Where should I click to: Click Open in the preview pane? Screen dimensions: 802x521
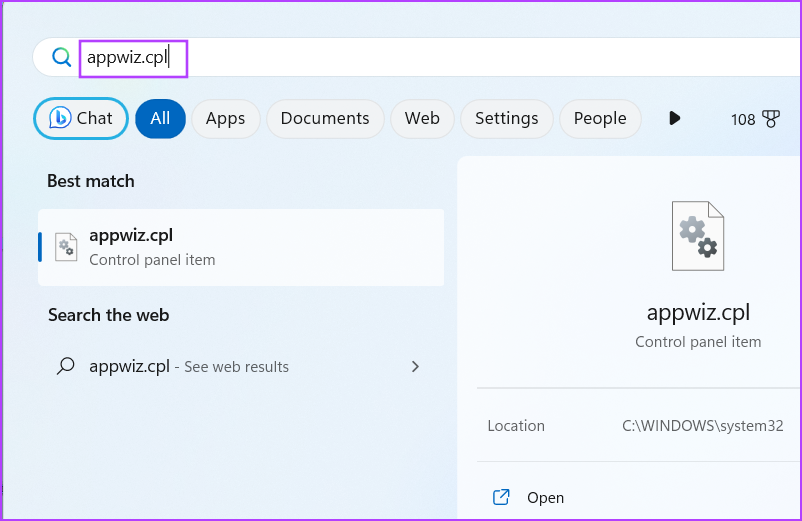click(x=545, y=497)
